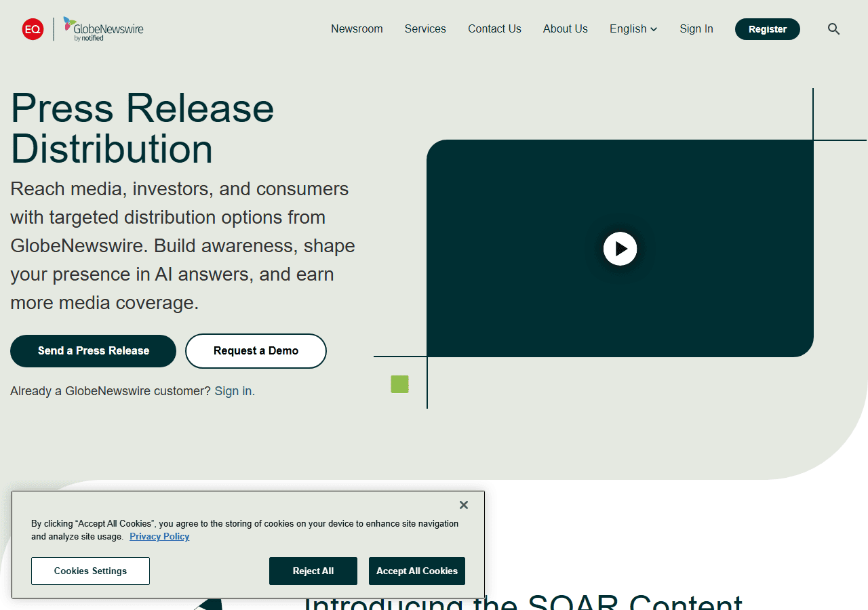Click the Press Release Distribution heading
The image size is (868, 610).
coord(142,128)
